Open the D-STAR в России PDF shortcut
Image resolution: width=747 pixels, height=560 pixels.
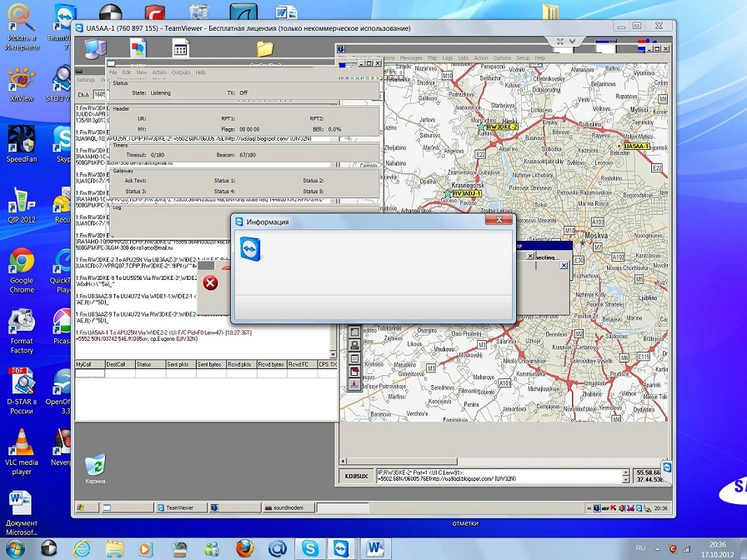pos(22,392)
